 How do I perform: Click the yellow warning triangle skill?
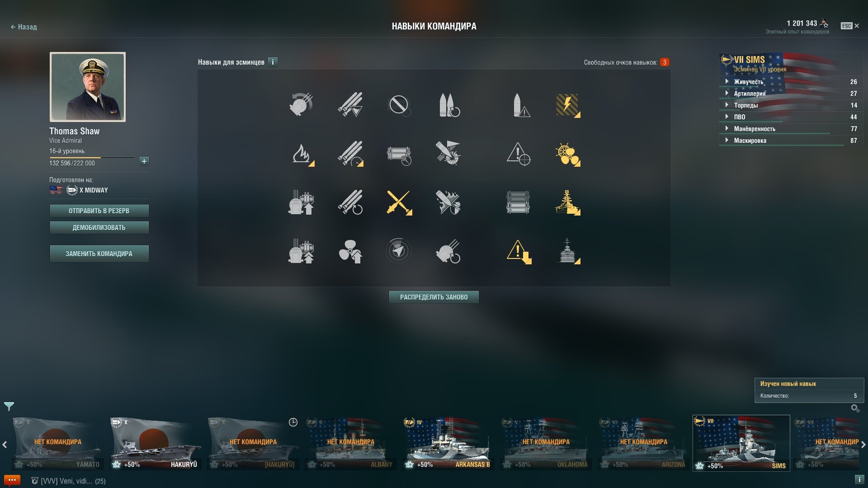[x=518, y=251]
